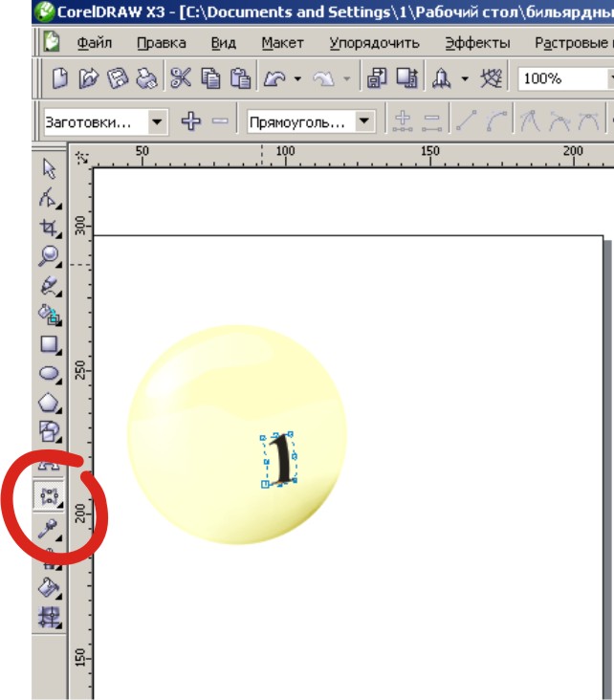Click the Import icon
The image size is (614, 700).
[378, 78]
